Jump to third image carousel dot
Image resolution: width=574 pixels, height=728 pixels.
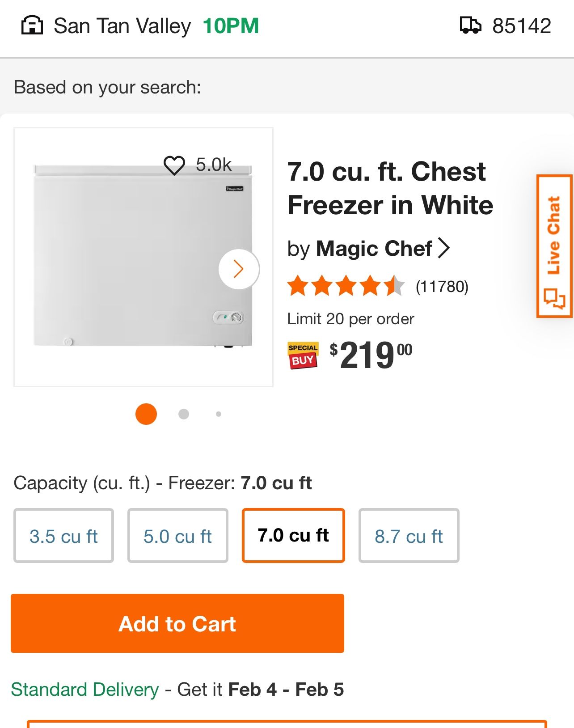219,414
